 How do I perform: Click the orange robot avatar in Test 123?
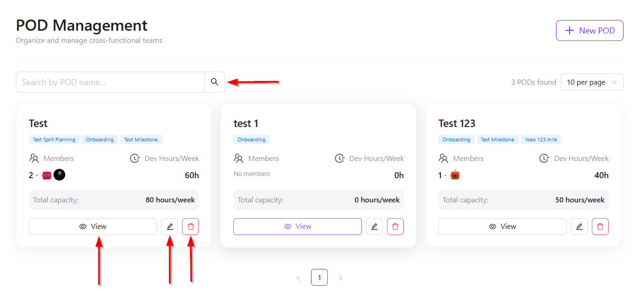click(455, 175)
